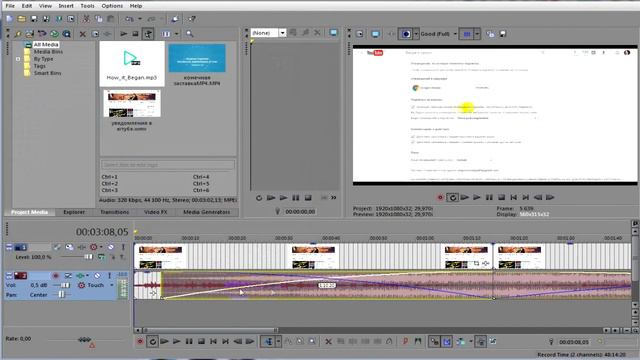Open the split-screen view dropdown arrow
Screen dimensions: 640x360
click(477, 34)
